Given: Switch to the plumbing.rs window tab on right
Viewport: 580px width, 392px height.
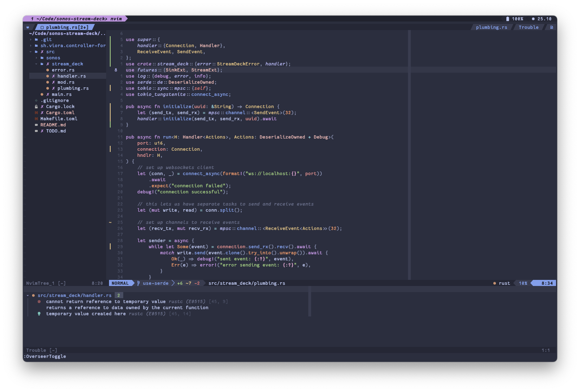Looking at the screenshot, I should point(491,28).
